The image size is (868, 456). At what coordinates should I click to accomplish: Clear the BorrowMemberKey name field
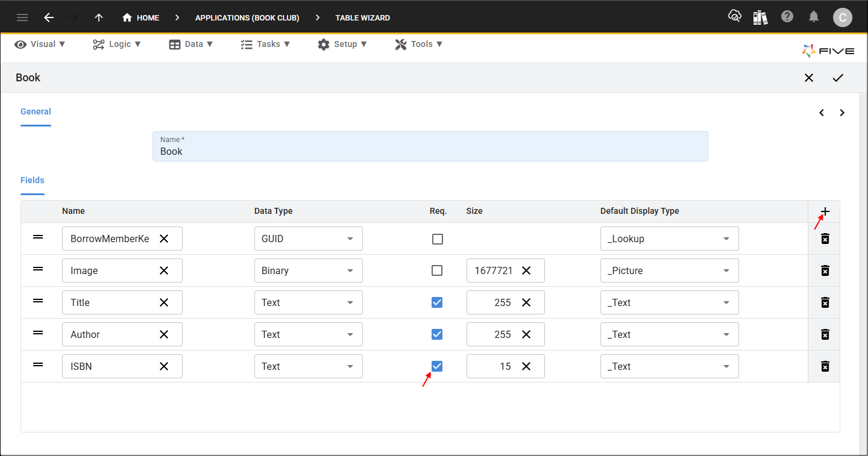pyautogui.click(x=164, y=239)
